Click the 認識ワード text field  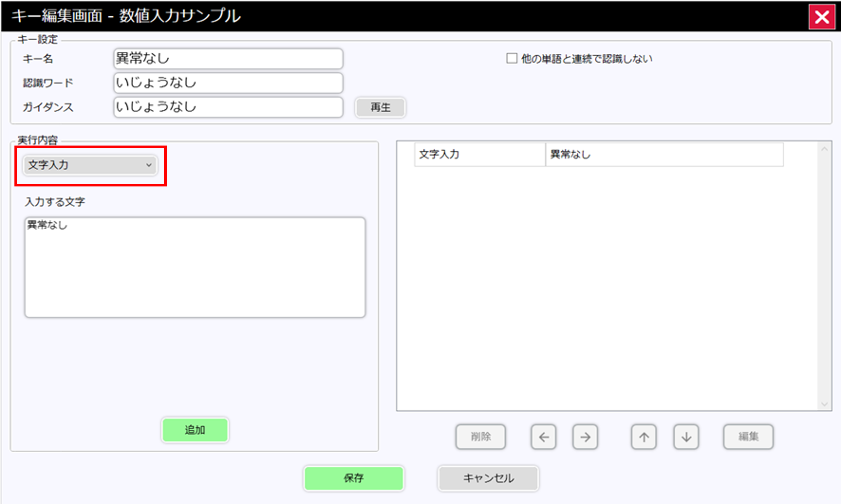tap(228, 82)
